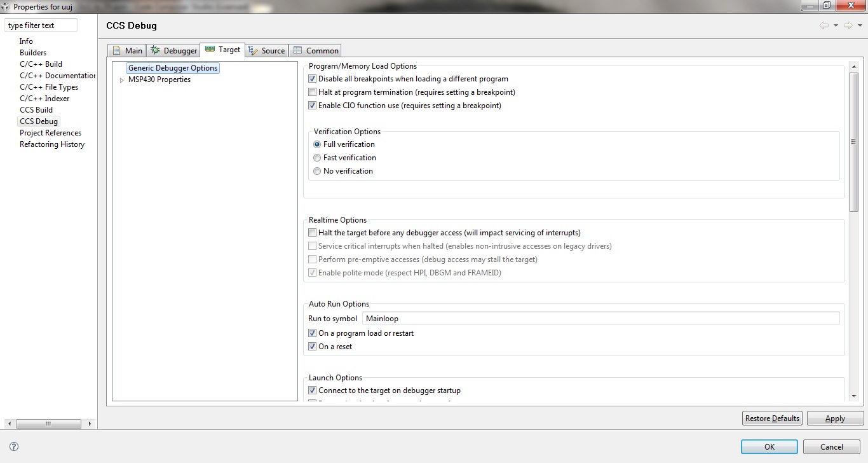Click the type filter text field
This screenshot has height=463, width=868.
click(x=41, y=25)
